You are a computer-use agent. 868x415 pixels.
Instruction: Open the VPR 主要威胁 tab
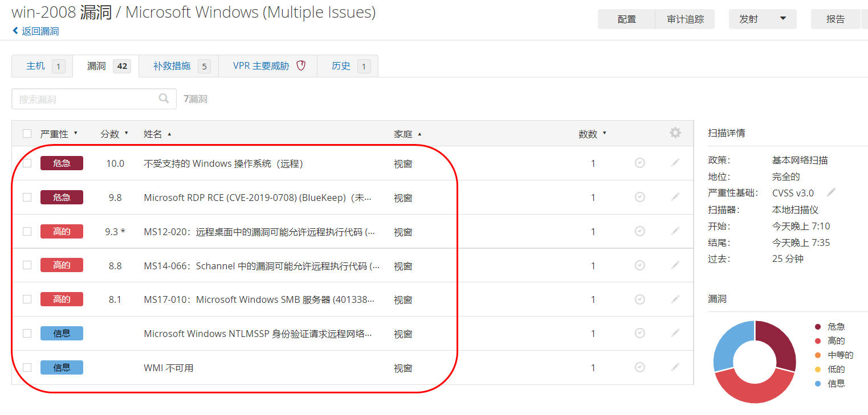click(x=268, y=66)
